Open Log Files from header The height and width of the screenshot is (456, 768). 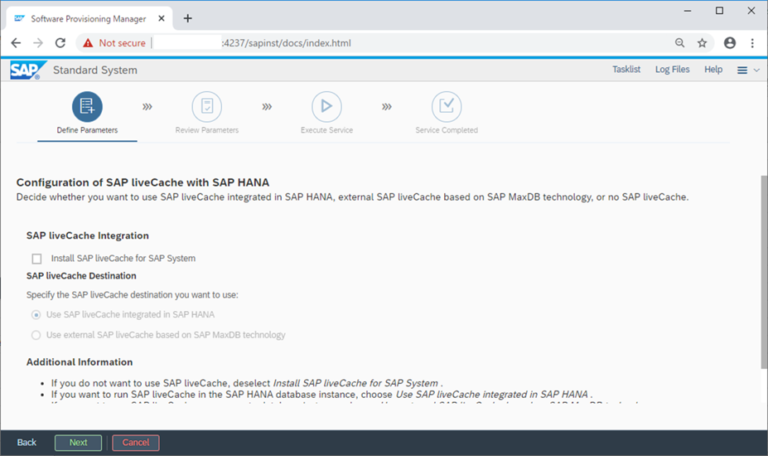(672, 70)
